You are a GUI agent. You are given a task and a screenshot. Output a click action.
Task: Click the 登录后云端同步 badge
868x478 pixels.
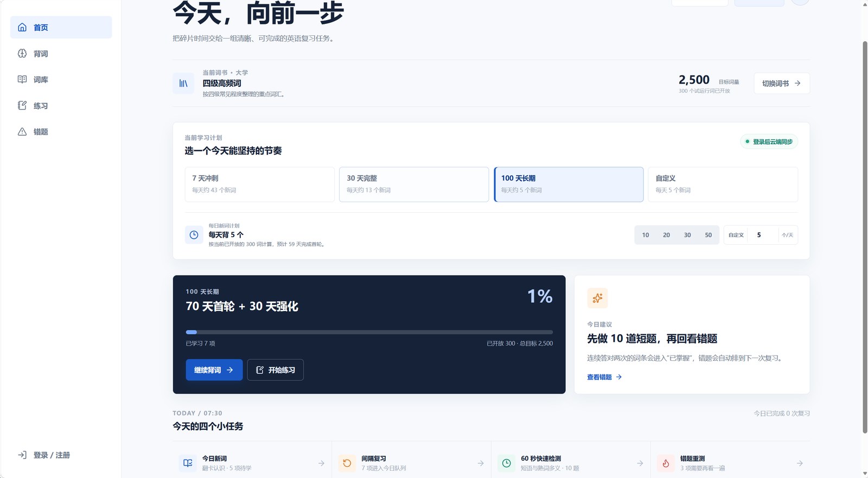point(769,142)
